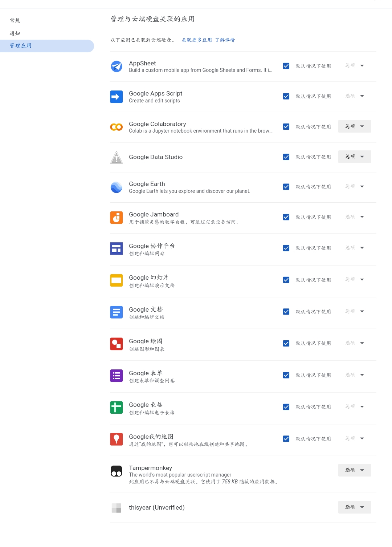Click the Google Data Studio warning icon
Viewport: 392px width, 547px height.
tap(117, 157)
